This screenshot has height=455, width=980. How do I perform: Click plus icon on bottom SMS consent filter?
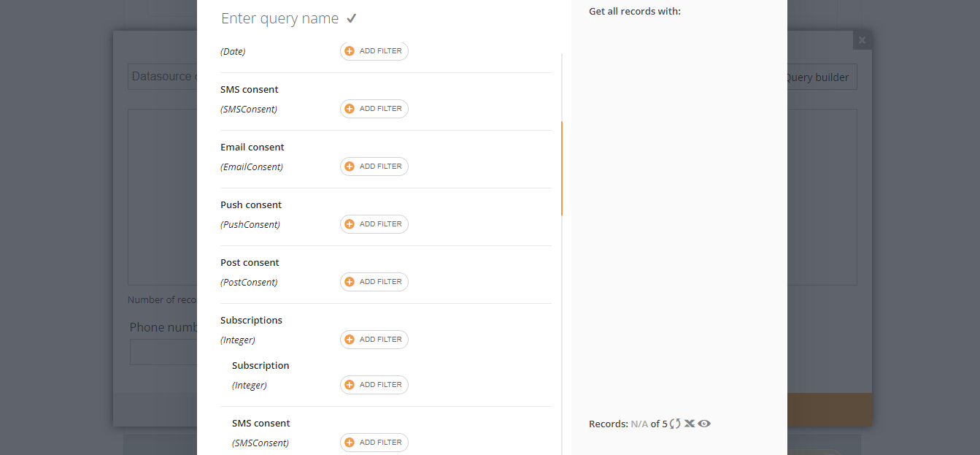point(350,443)
